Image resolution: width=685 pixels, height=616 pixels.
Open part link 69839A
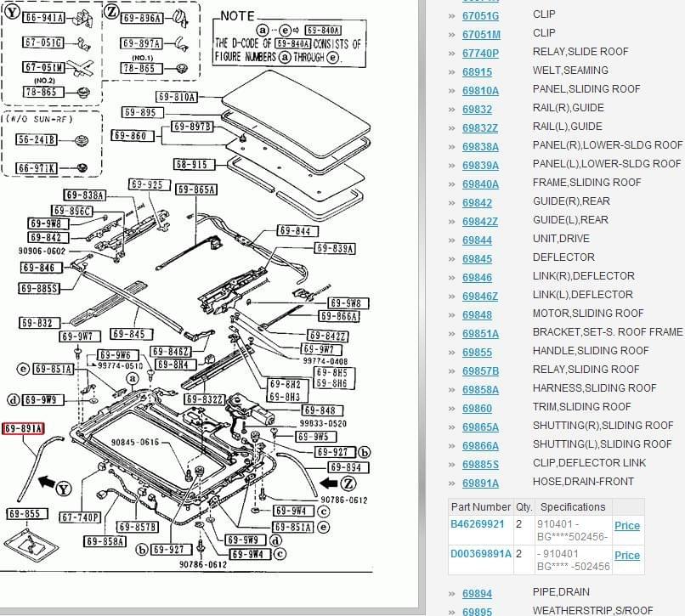coord(480,166)
